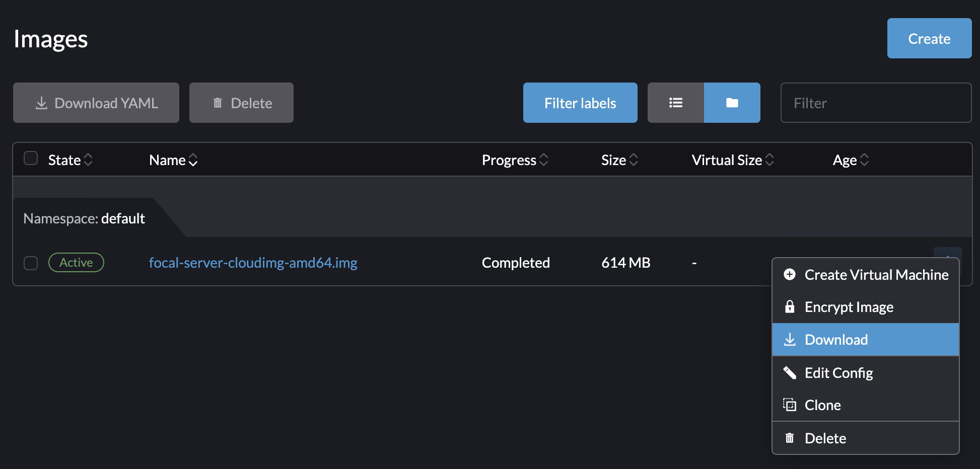Click the download icon on Download YAML button
The height and width of the screenshot is (469, 980).
coord(41,103)
